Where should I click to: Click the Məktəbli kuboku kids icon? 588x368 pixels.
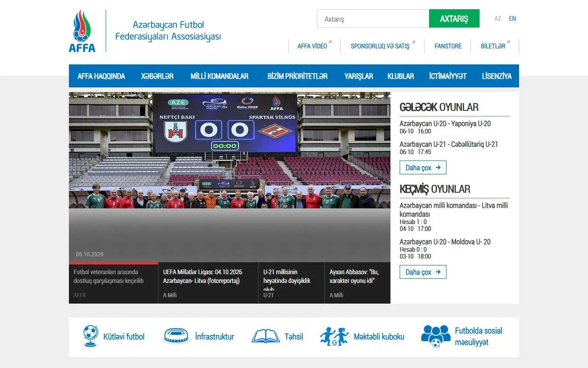pos(334,336)
